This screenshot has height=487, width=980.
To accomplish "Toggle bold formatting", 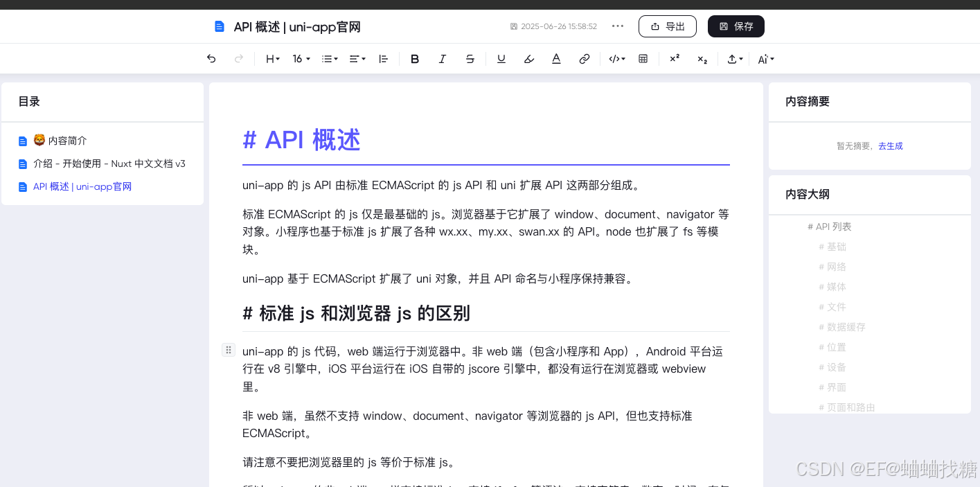I will pos(415,59).
